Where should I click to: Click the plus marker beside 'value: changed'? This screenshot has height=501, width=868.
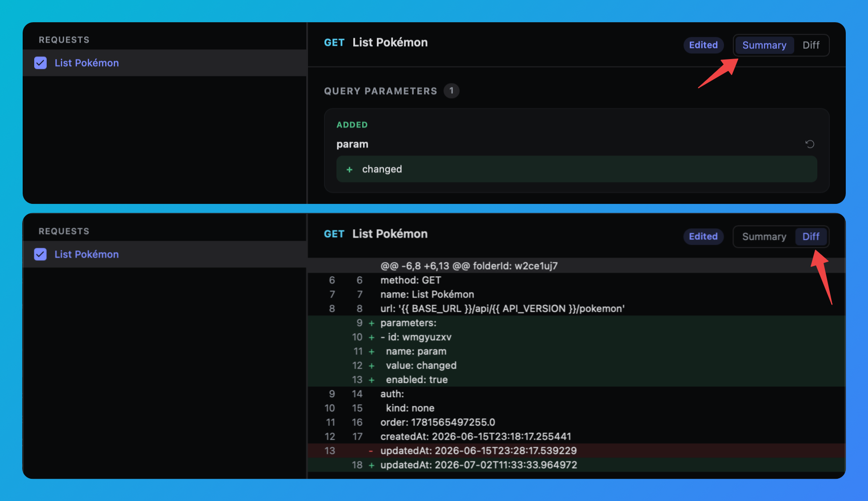coord(372,366)
